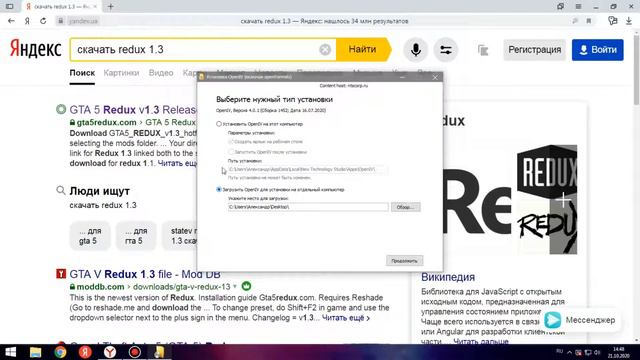
Task: Click the green safe-site badge on moddb result
Action: click(246, 287)
